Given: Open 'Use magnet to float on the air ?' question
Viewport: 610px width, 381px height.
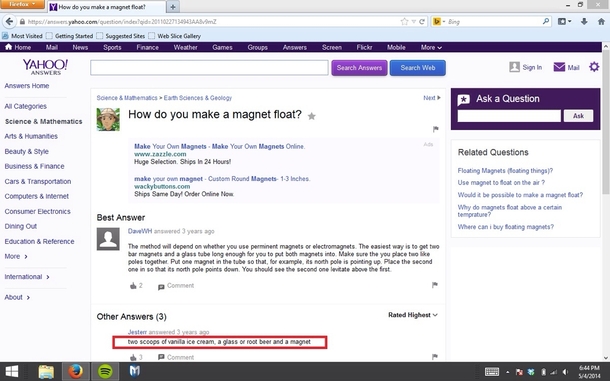Looking at the screenshot, I should click(501, 183).
